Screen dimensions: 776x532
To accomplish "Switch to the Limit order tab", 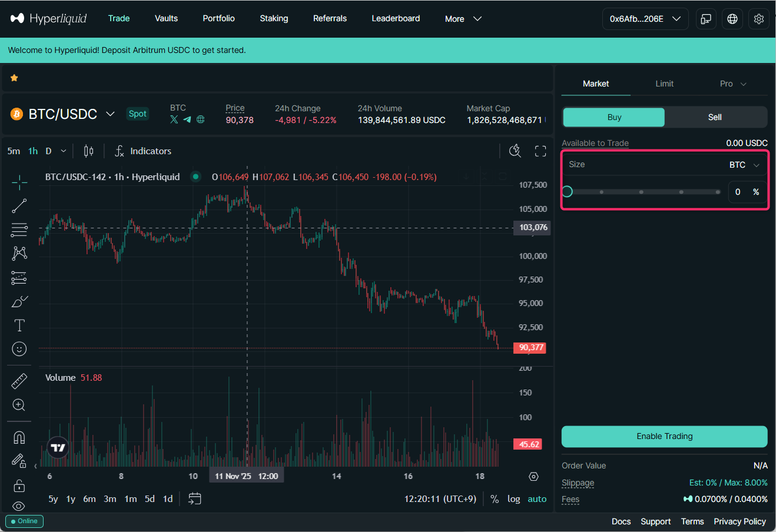I will [x=664, y=84].
